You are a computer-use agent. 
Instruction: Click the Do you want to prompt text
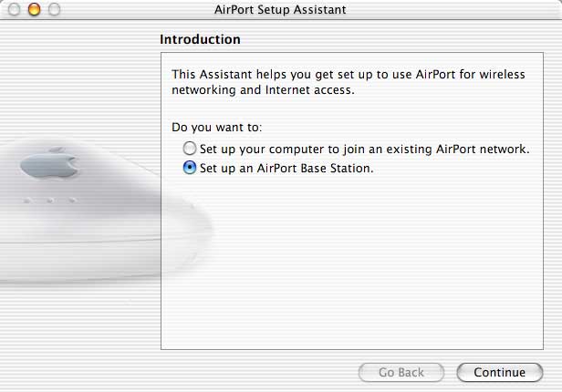(217, 128)
